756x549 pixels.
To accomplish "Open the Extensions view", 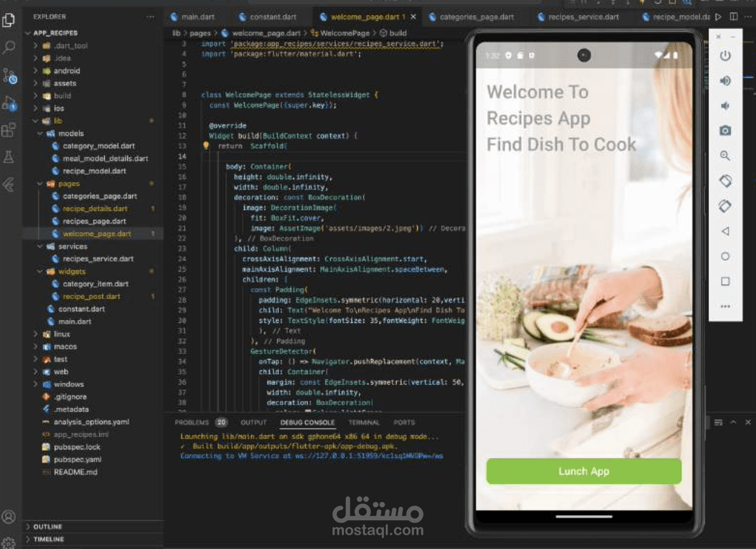I will click(9, 130).
